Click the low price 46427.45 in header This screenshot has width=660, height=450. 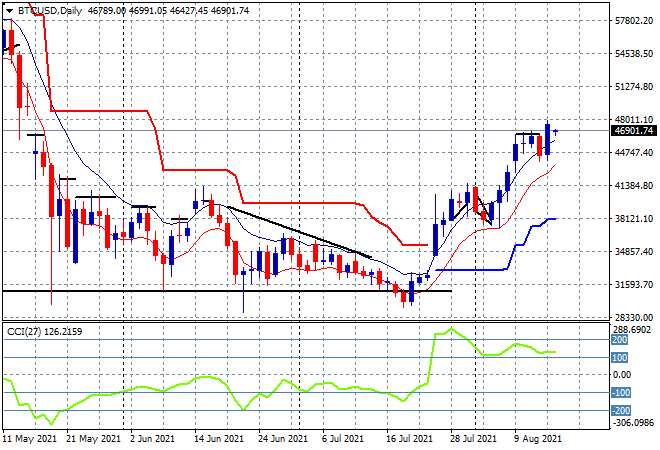(189, 11)
